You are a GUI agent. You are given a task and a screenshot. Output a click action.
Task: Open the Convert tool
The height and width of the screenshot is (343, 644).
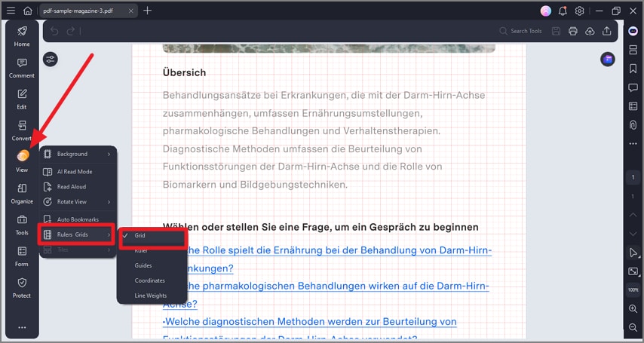(x=22, y=130)
